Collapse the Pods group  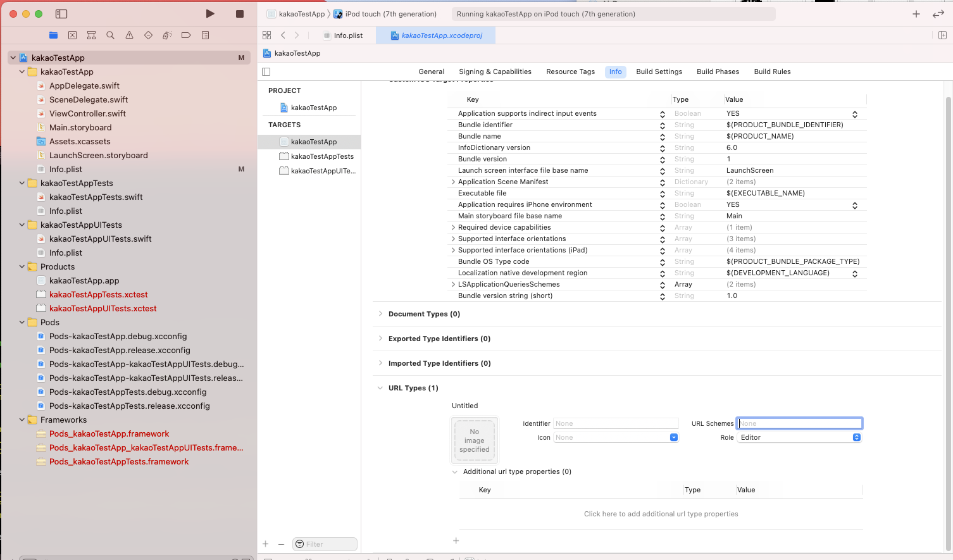click(x=22, y=322)
